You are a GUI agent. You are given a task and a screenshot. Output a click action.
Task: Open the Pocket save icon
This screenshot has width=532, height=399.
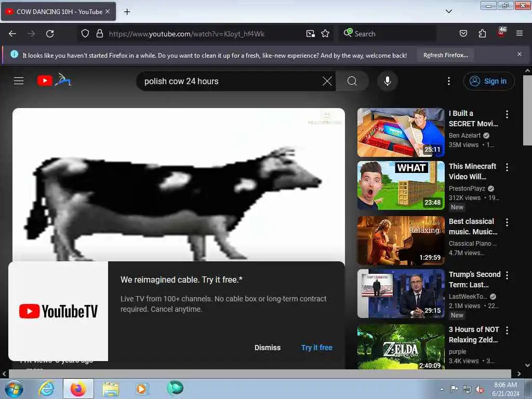pyautogui.click(x=463, y=34)
